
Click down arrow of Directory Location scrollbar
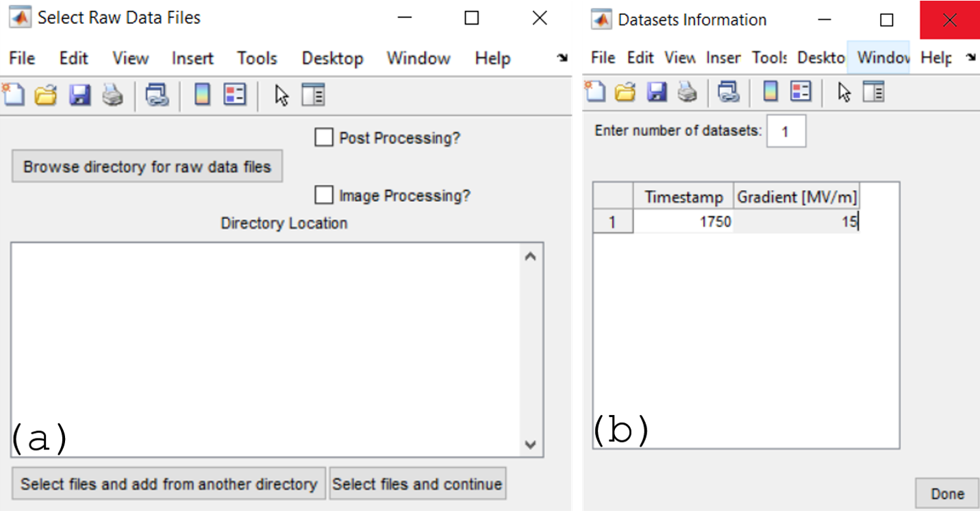(x=530, y=444)
